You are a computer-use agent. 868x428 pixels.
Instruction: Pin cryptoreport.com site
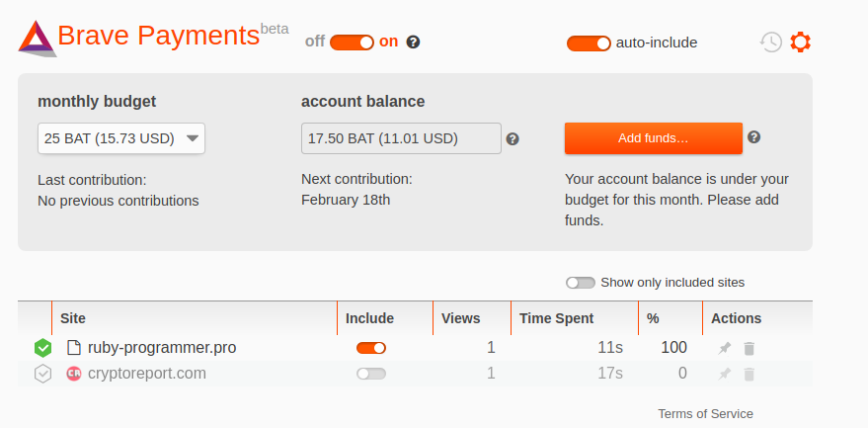pyautogui.click(x=724, y=375)
